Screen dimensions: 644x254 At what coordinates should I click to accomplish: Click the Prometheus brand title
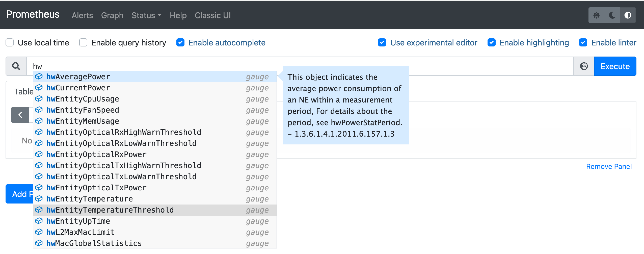(x=33, y=14)
